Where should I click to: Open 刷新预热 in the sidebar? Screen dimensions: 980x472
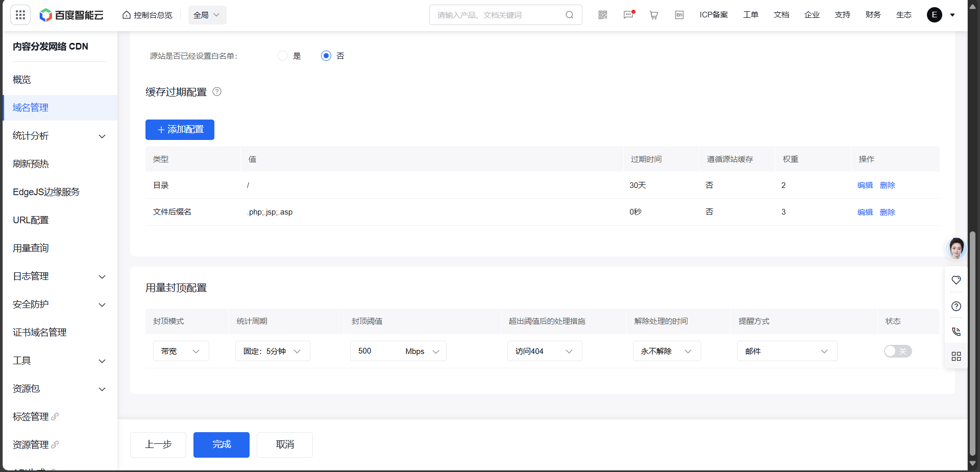coord(31,164)
